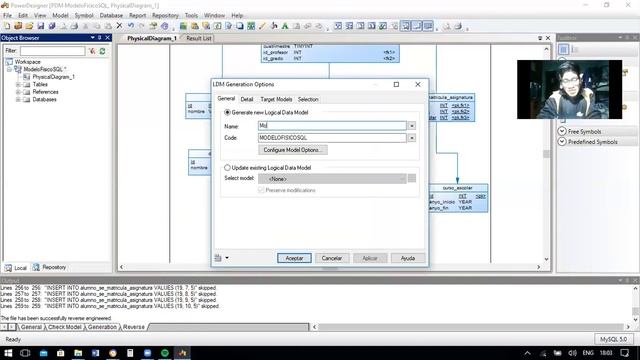
Task: Click the diagram canvas vertical scrollbar thumb
Action: pos(546,154)
